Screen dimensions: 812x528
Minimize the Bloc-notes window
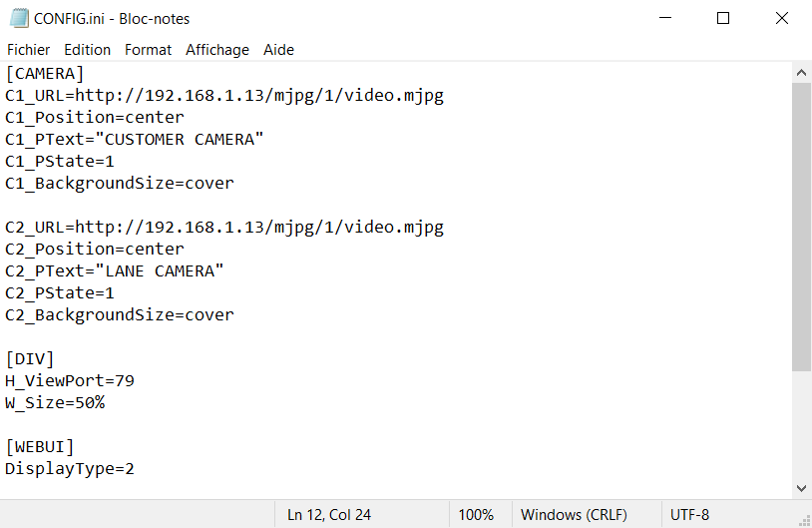click(x=665, y=18)
